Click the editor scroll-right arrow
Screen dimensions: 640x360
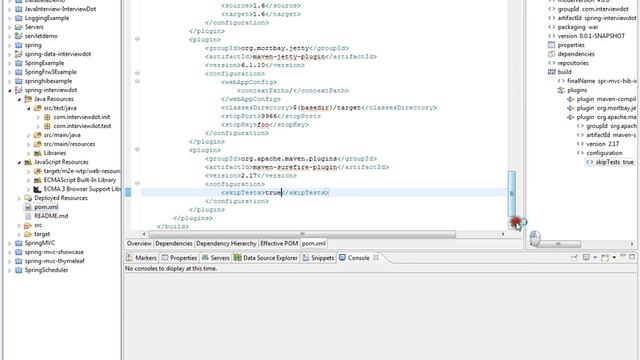click(x=503, y=234)
